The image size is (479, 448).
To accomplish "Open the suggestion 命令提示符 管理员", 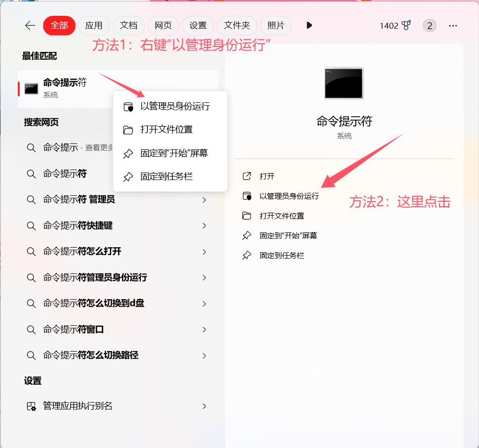I will point(118,200).
